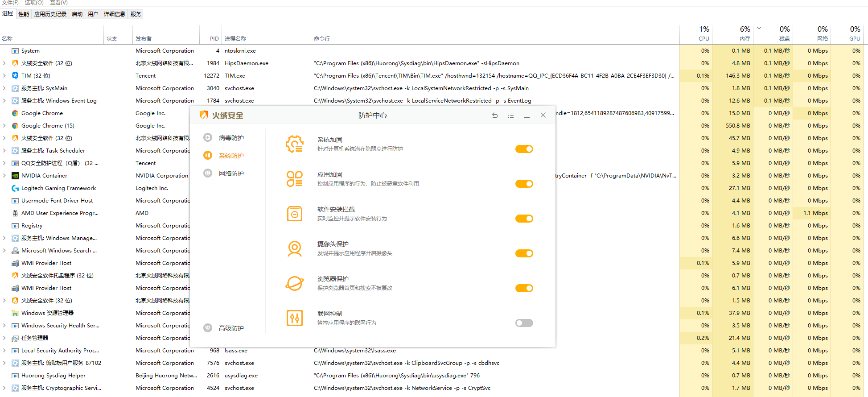This screenshot has width=868, height=397.
Task: Expand 服务主机: Cryptographic Services row
Action: coord(4,388)
